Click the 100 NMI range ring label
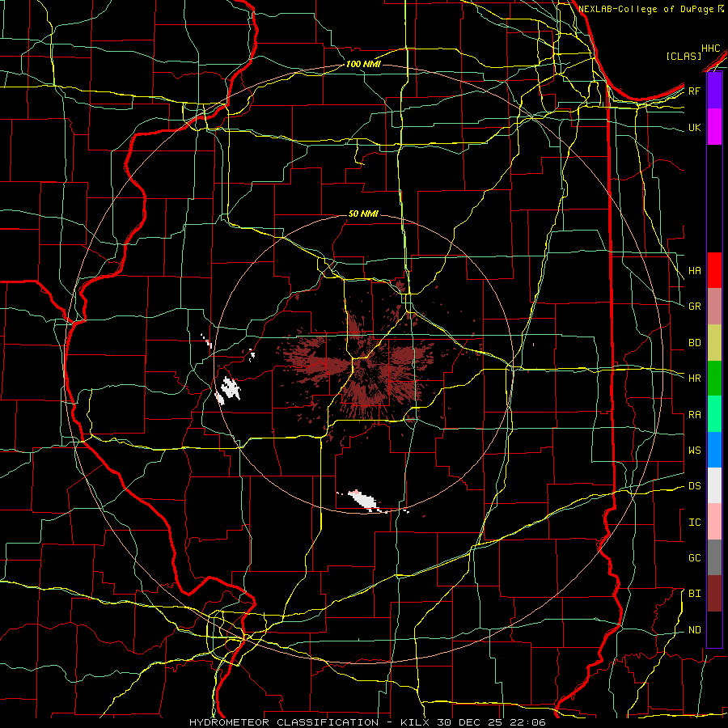728x728 pixels. (363, 64)
